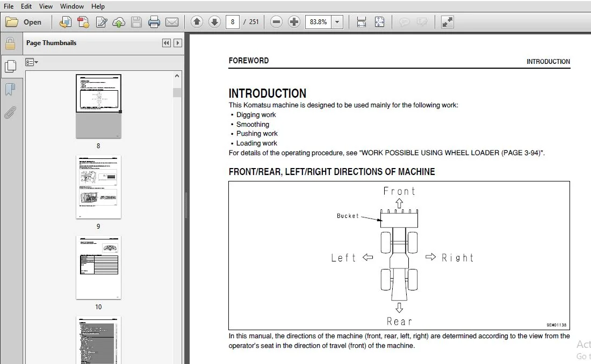Image resolution: width=591 pixels, height=364 pixels.
Task: Click the security lock icon in sidebar
Action: pos(10,43)
